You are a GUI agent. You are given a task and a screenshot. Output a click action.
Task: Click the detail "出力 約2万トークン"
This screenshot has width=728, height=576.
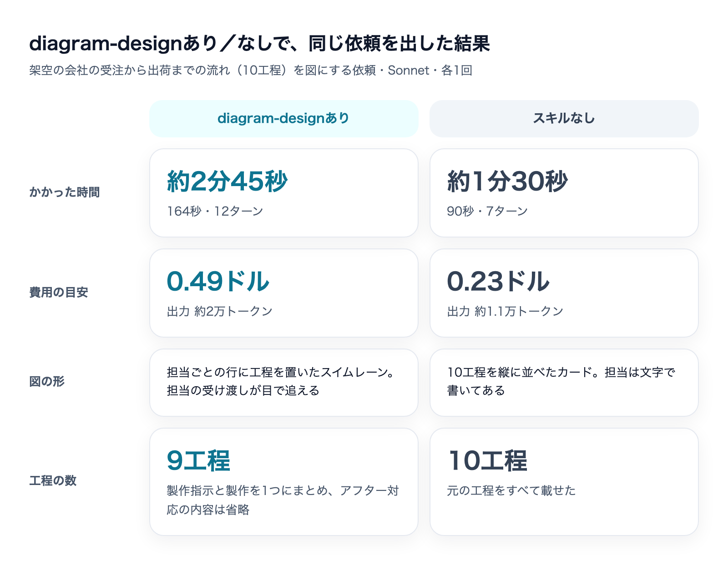pyautogui.click(x=220, y=311)
